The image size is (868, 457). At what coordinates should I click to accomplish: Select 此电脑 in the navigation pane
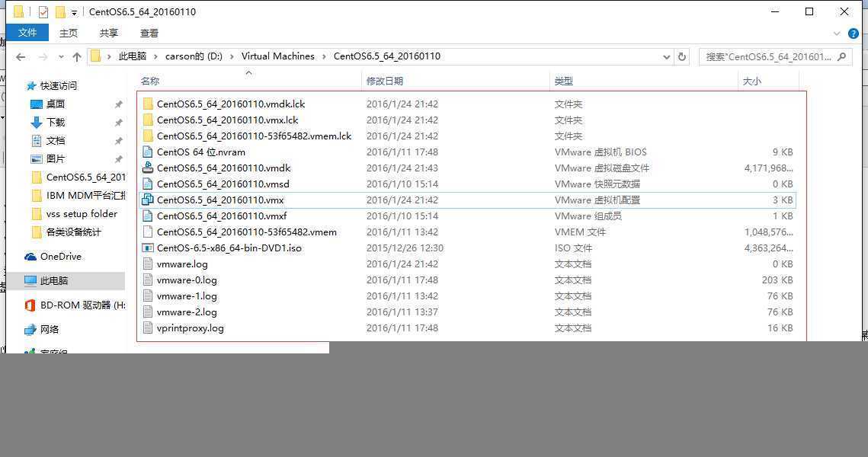53,280
